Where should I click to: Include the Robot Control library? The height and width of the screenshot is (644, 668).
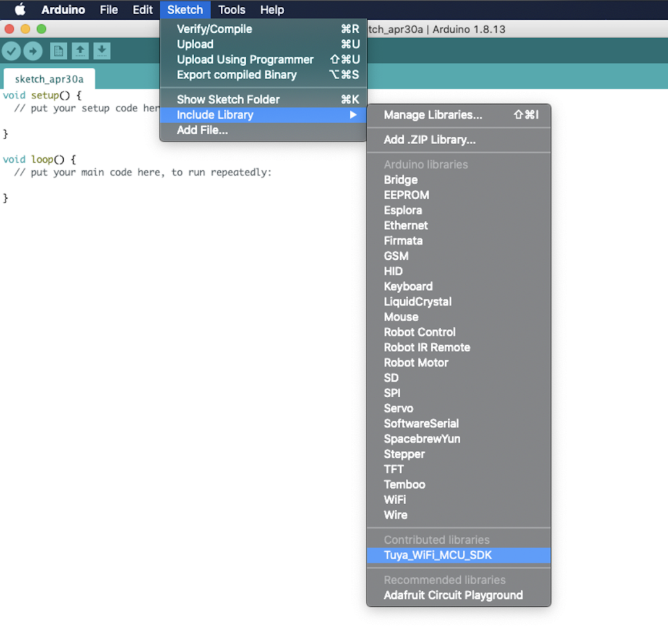point(459,332)
